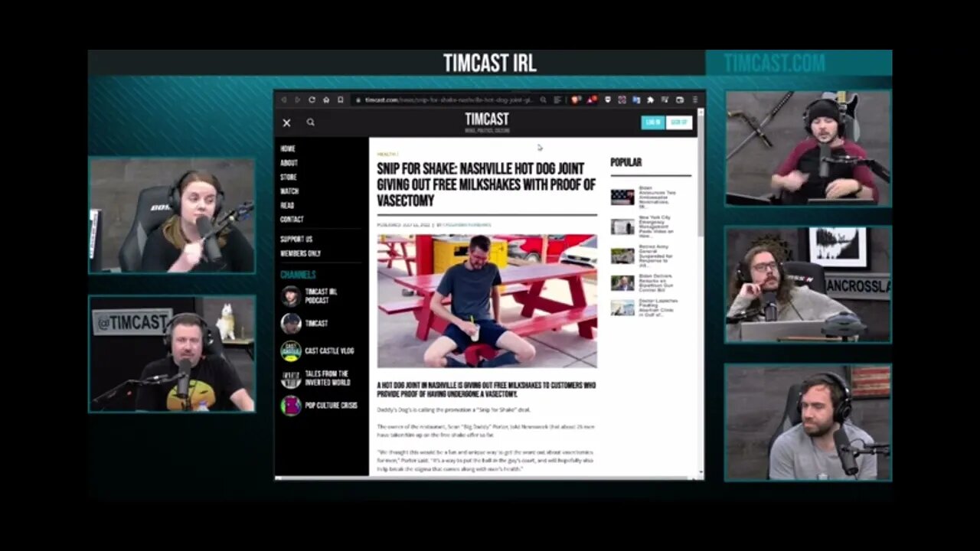Click the CHANNELS heading in side menu

298,275
